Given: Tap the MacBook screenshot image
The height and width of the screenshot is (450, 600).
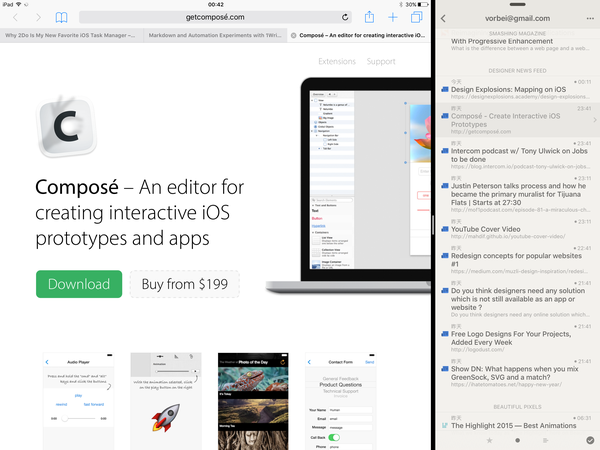Looking at the screenshot, I should pos(348,186).
